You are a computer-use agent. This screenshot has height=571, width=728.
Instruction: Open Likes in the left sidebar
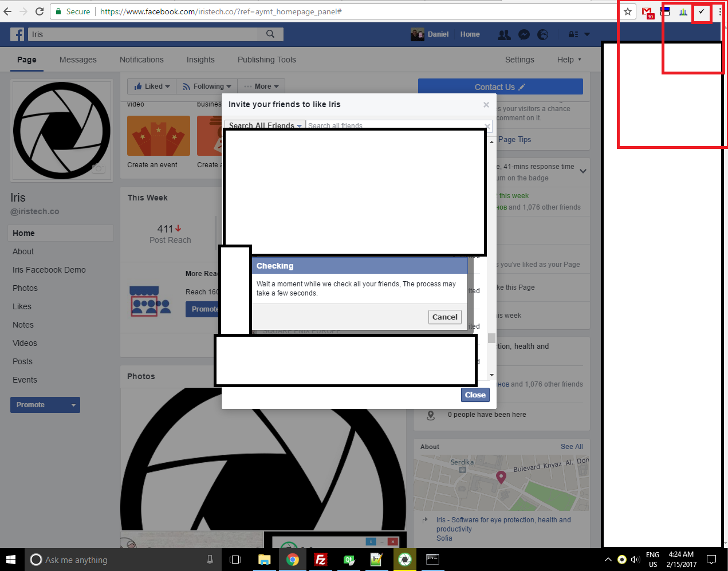point(22,306)
